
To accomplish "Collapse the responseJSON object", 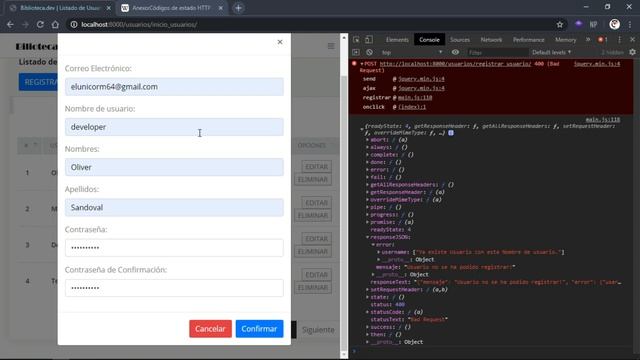I will pyautogui.click(x=367, y=237).
